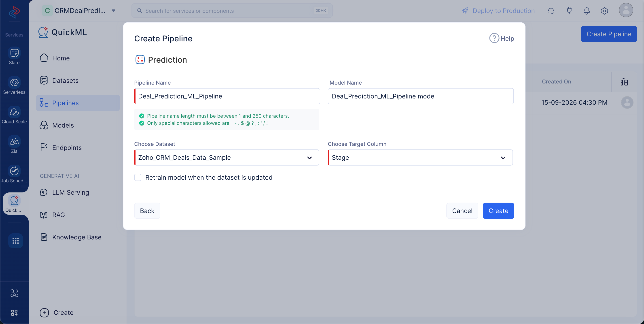The width and height of the screenshot is (644, 324).
Task: Click the Back button
Action: (147, 211)
